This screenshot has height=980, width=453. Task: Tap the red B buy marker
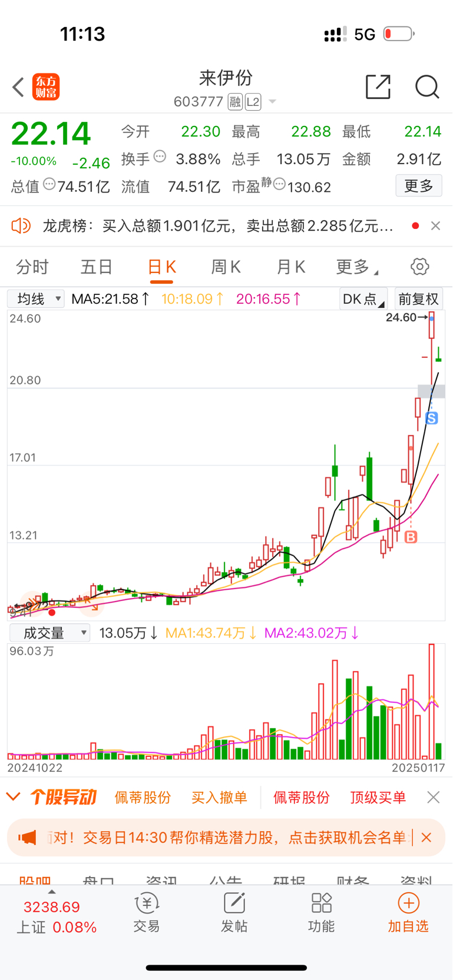click(411, 537)
